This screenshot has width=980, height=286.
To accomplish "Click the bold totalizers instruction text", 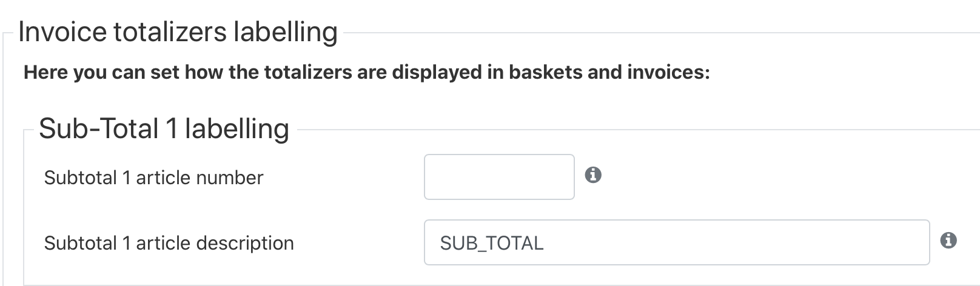I will pyautogui.click(x=366, y=72).
